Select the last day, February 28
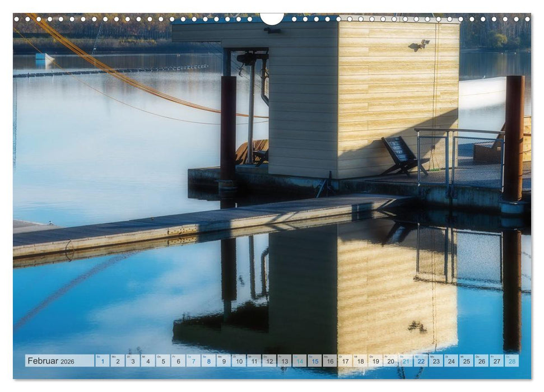This screenshot has height=392, width=544. 511,361
